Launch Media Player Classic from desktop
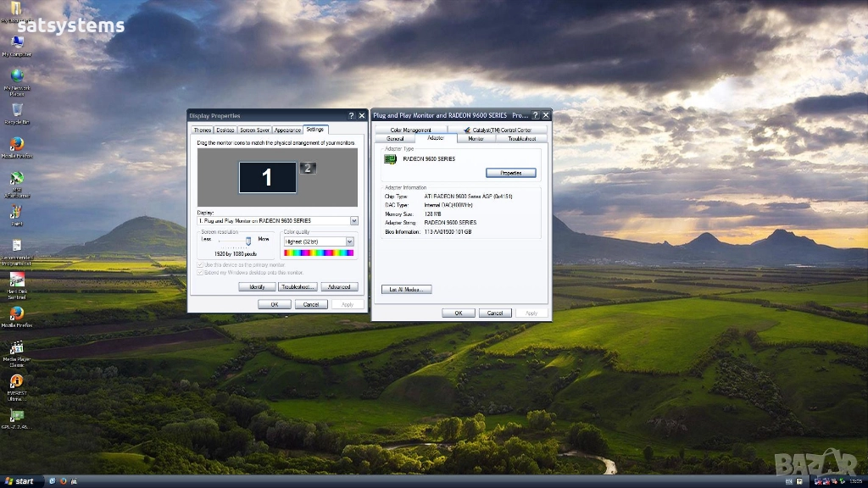 click(16, 348)
